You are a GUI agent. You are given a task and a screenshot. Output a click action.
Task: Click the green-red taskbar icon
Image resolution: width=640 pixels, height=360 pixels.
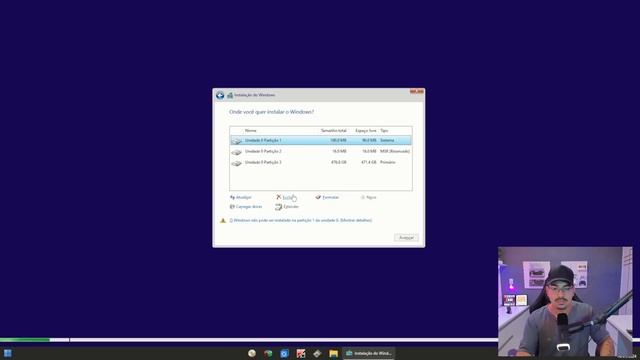268,353
